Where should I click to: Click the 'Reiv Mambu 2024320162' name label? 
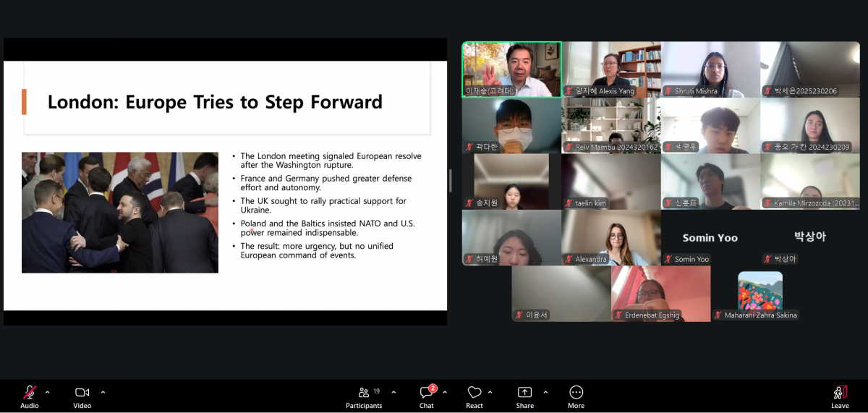(x=616, y=147)
